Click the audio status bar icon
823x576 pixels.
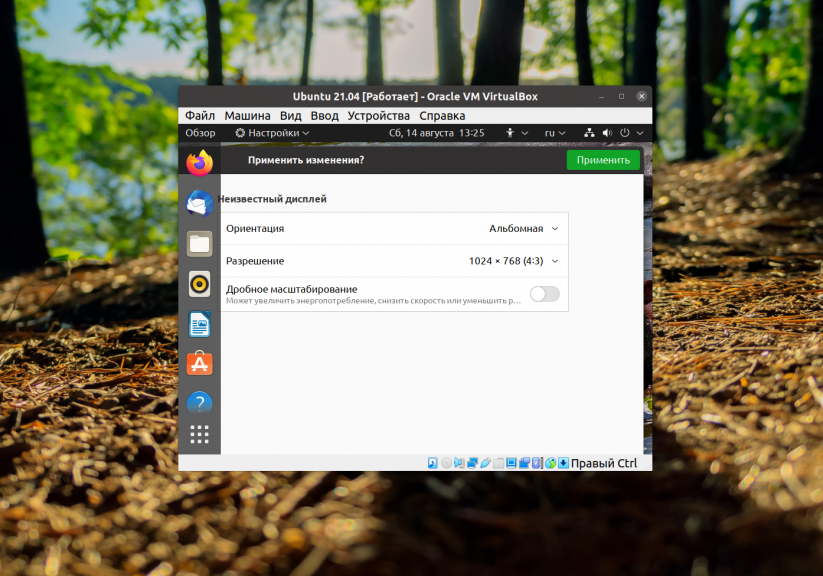click(x=459, y=463)
